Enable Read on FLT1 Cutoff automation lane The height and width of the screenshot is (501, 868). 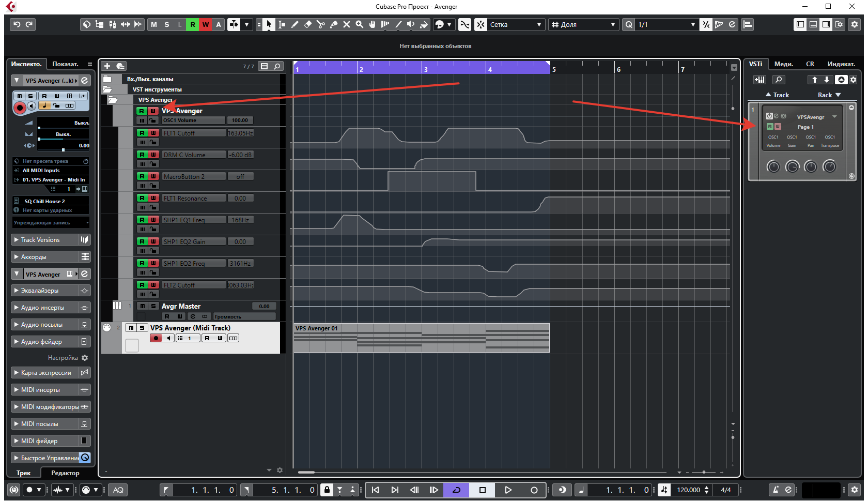[142, 133]
